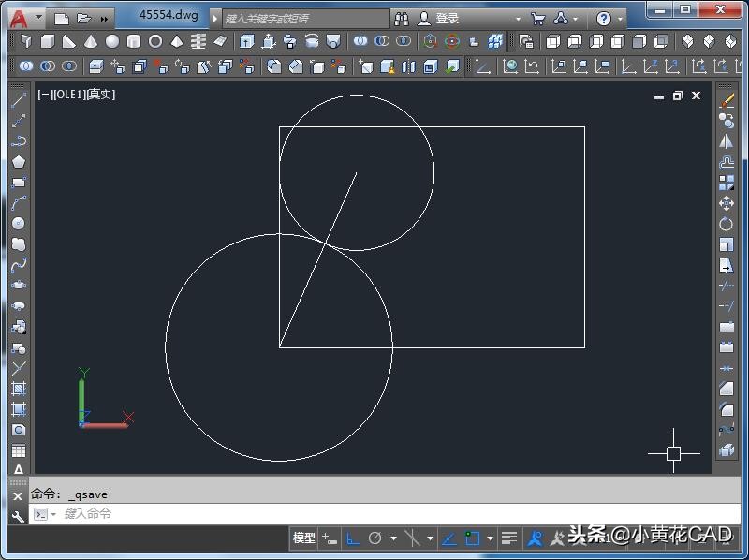
Task: Open the AutoCAD application menu
Action: (19, 18)
